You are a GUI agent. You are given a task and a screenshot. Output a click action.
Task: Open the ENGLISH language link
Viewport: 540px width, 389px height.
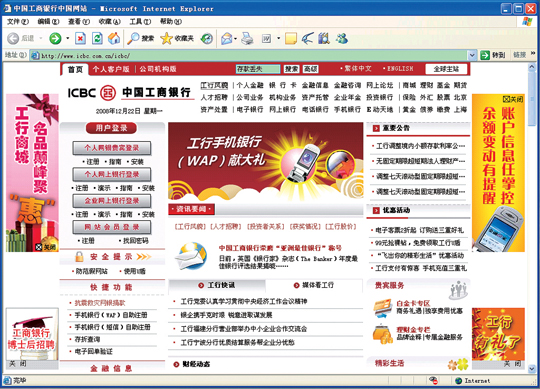tap(399, 69)
